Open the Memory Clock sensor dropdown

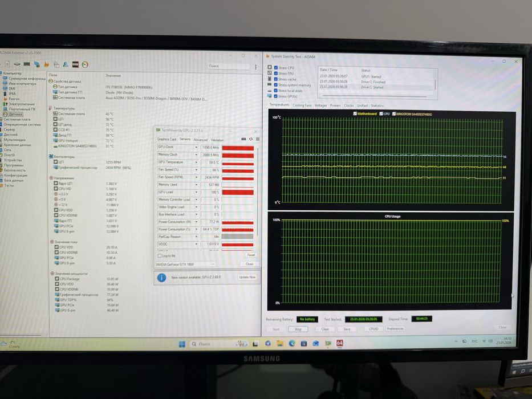[x=196, y=154]
